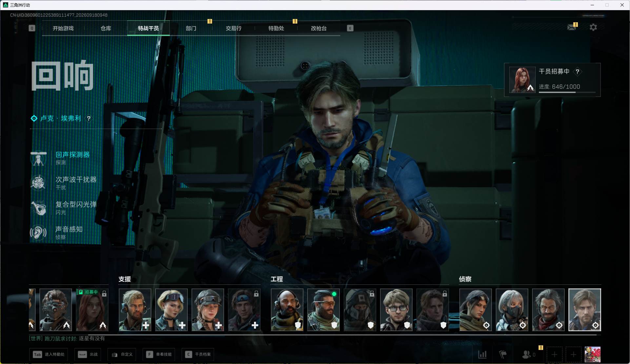The width and height of the screenshot is (630, 364).
Task: Click the help icon beside 卢克·埃弗利
Action: coord(89,118)
